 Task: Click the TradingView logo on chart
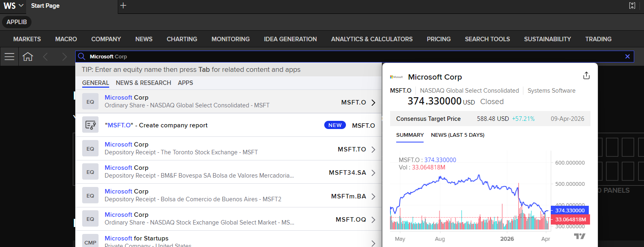click(x=579, y=236)
